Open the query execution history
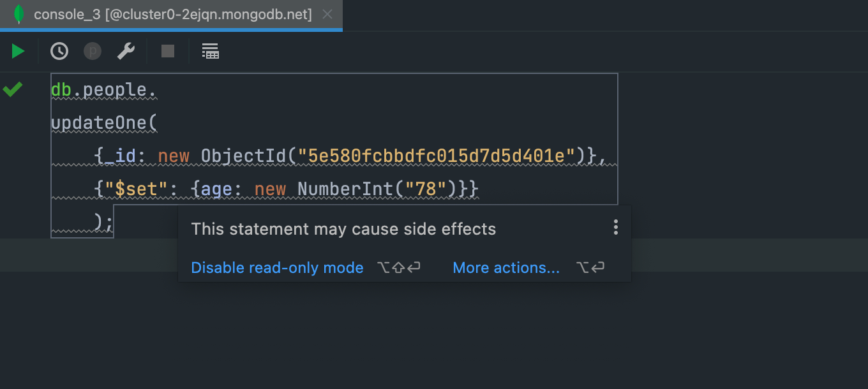 [59, 51]
